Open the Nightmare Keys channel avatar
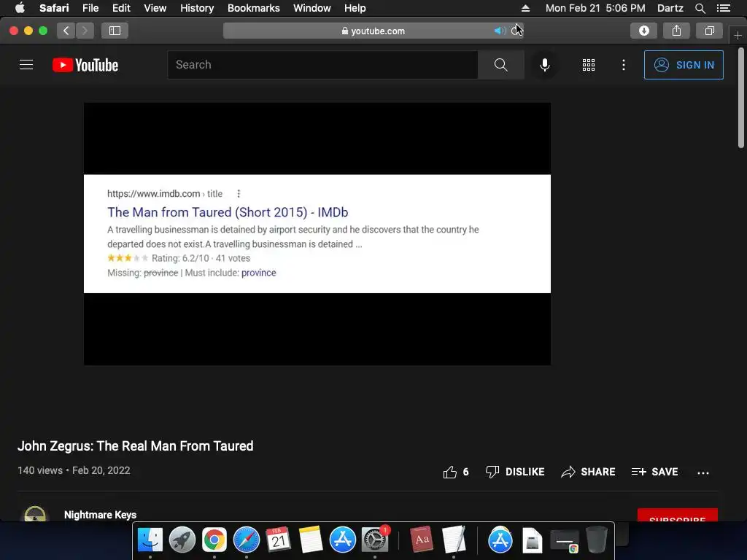The width and height of the screenshot is (747, 560). pos(35,514)
